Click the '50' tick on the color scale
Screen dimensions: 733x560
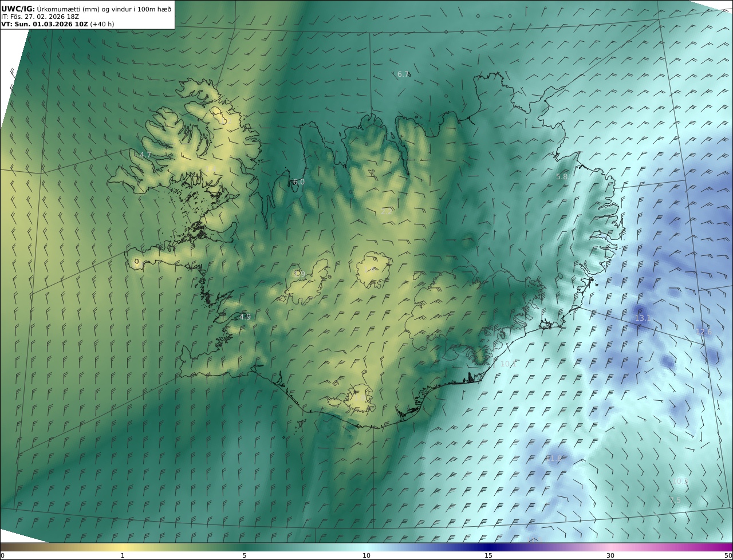coord(728,555)
